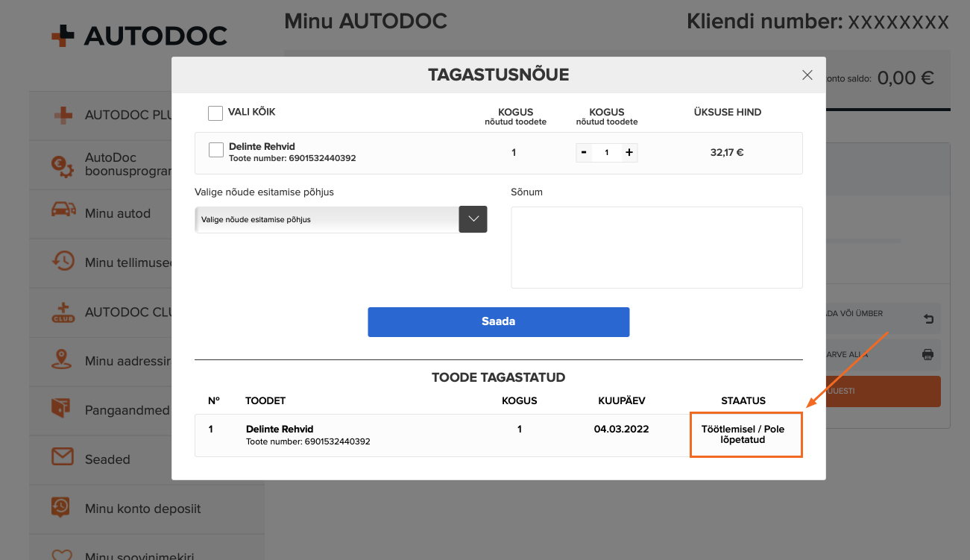970x560 pixels.
Task: Click the Valige nõude esitamise põhjus field
Action: pyautogui.click(x=327, y=219)
